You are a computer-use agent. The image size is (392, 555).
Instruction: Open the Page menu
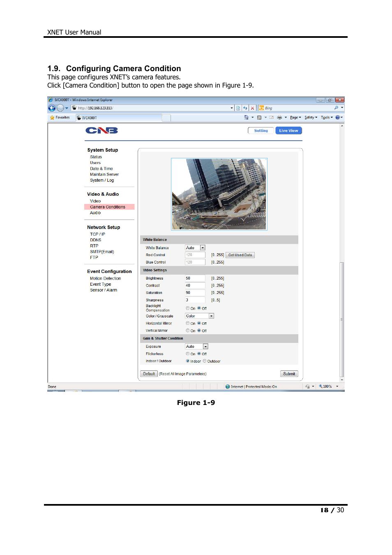point(295,118)
